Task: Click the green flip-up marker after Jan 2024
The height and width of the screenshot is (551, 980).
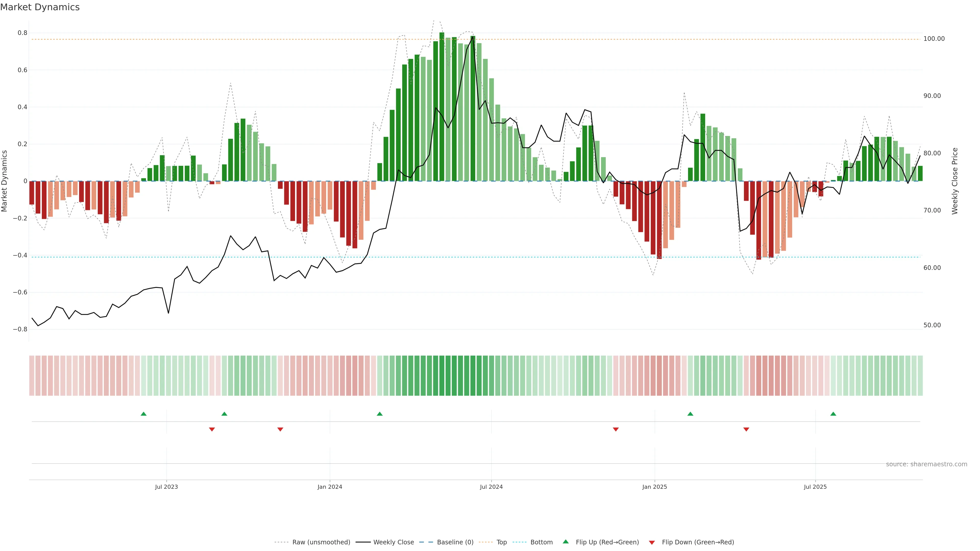Action: [x=380, y=414]
